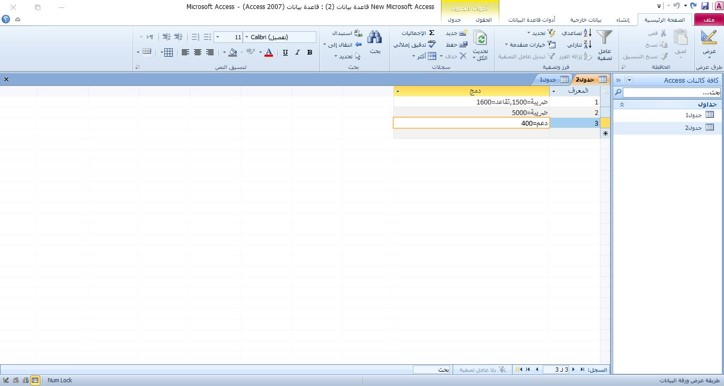Click the gridlines icon in text formatting
The image size is (724, 386).
pos(168,53)
